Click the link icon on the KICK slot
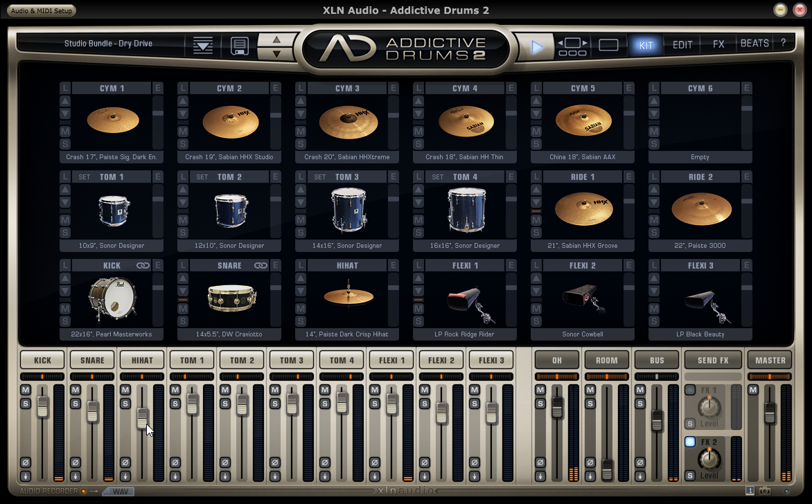Image resolution: width=812 pixels, height=504 pixels. [143, 265]
